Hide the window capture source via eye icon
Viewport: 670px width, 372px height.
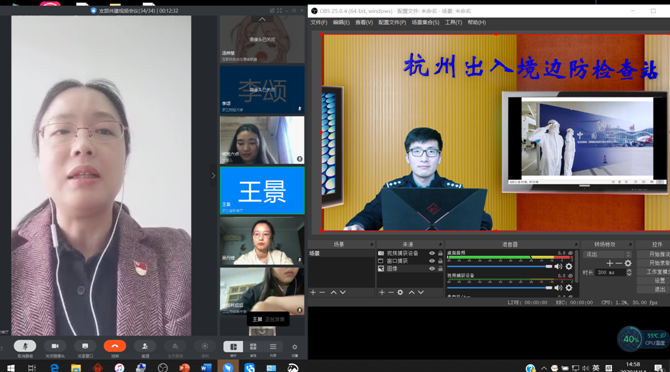[x=432, y=261]
